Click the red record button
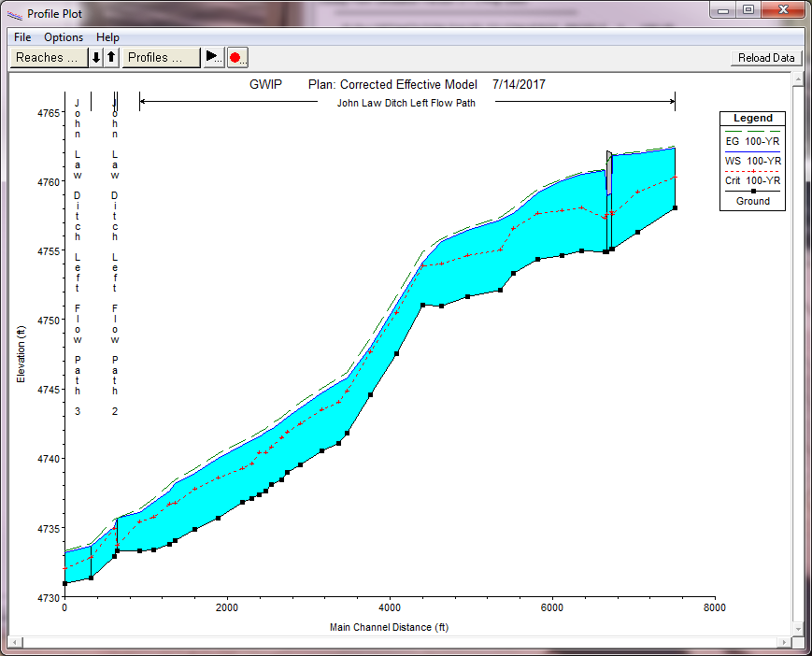 click(236, 57)
